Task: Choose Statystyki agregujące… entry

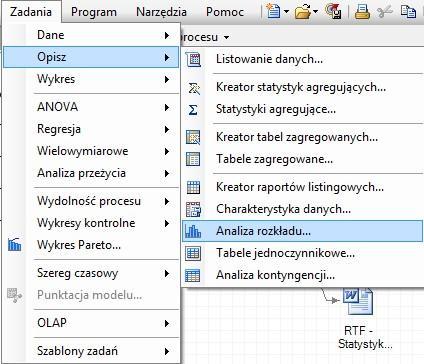Action: coord(302,109)
